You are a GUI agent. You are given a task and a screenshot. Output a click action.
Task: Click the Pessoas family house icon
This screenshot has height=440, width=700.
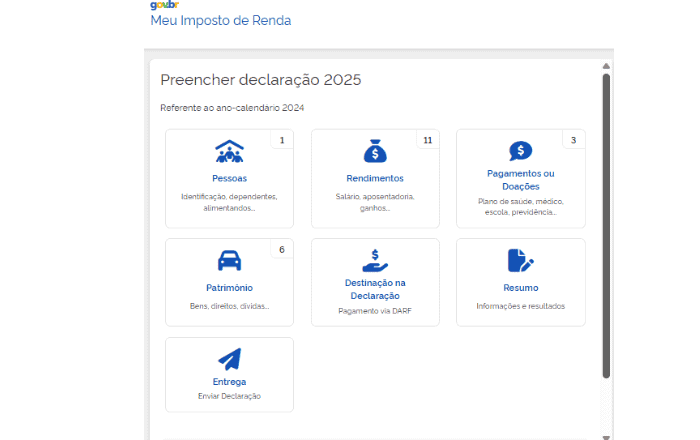[229, 152]
